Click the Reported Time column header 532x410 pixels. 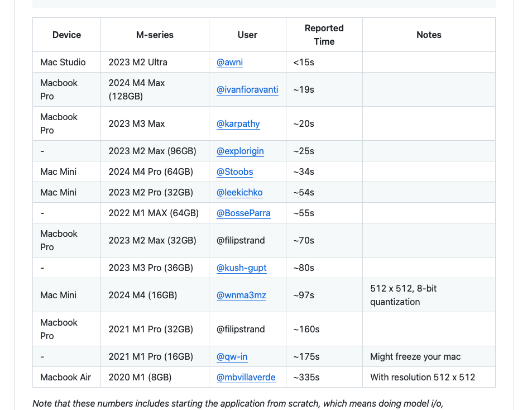[x=324, y=35]
